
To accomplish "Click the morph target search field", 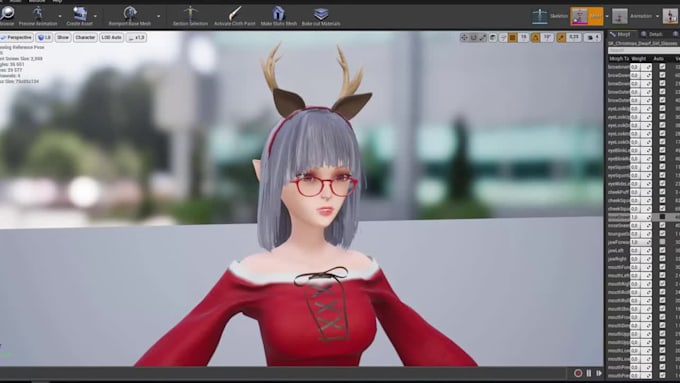I will [644, 50].
